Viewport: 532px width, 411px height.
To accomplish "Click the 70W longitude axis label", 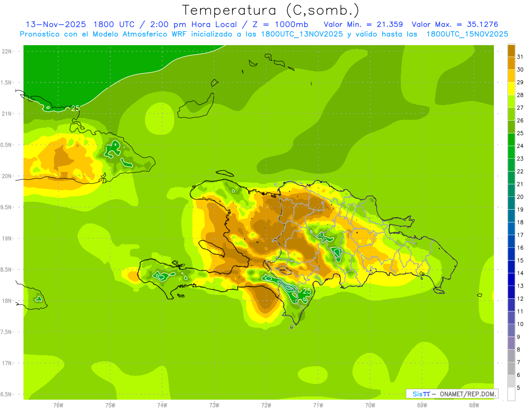I will click(370, 405).
